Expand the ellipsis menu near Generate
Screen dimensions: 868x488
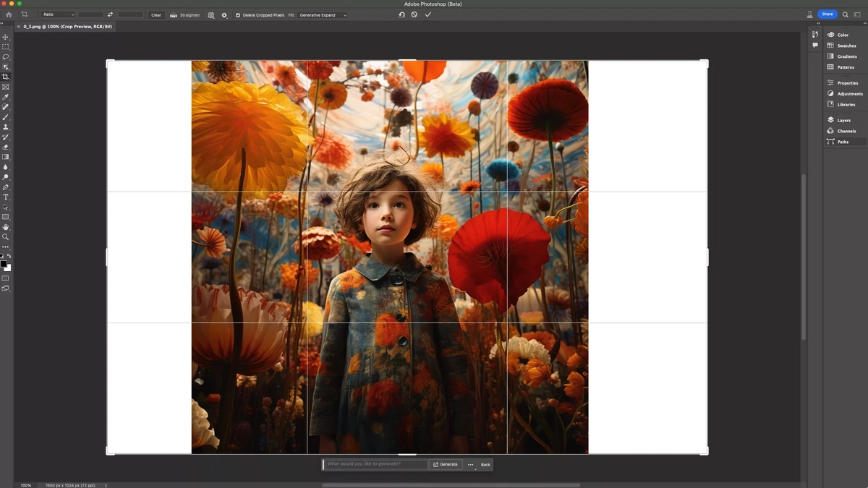tap(470, 465)
